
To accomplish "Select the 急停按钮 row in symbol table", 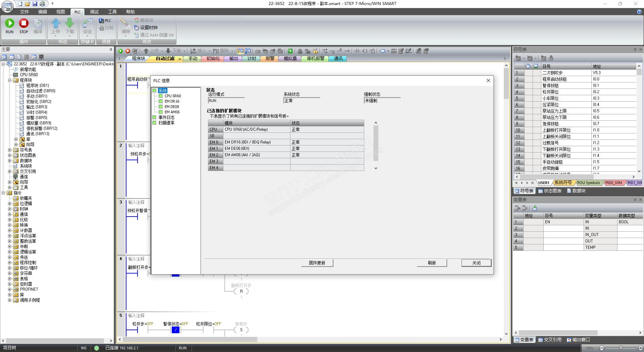I will pyautogui.click(x=575, y=124).
